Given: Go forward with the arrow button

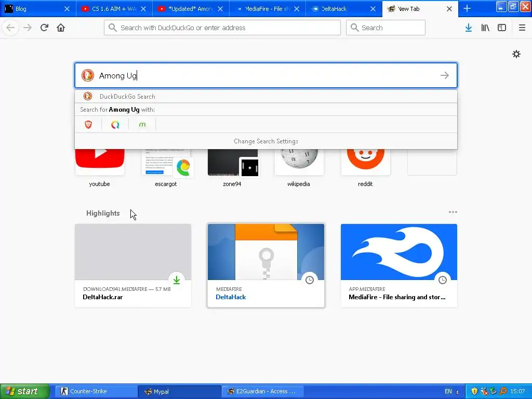Looking at the screenshot, I should pos(28,28).
